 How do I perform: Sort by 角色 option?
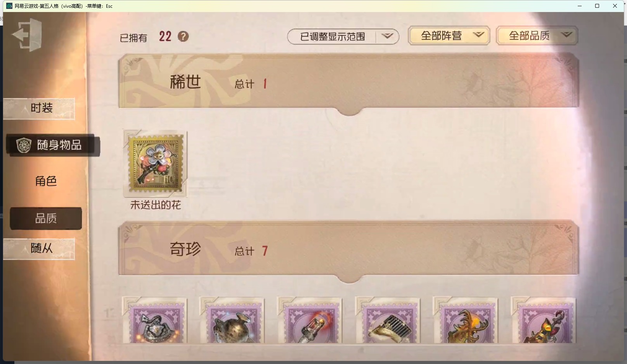point(46,181)
